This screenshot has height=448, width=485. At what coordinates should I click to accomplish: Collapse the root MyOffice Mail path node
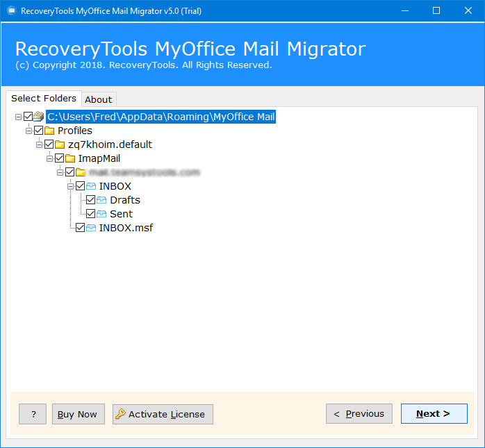(x=18, y=117)
